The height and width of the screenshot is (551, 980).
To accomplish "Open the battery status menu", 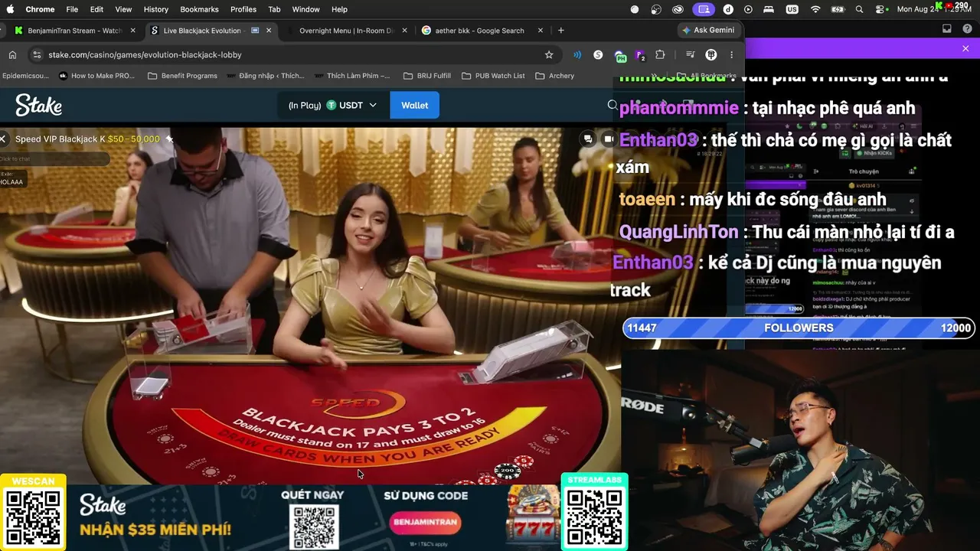I will [838, 9].
